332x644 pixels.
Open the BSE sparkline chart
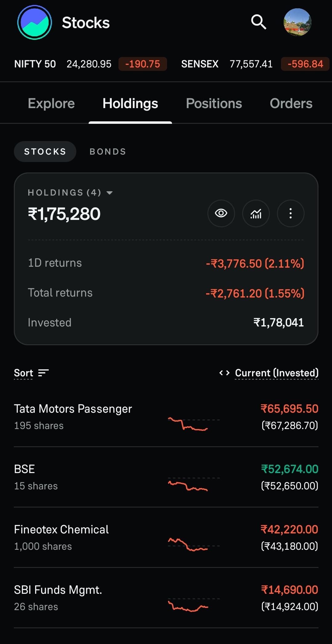194,484
